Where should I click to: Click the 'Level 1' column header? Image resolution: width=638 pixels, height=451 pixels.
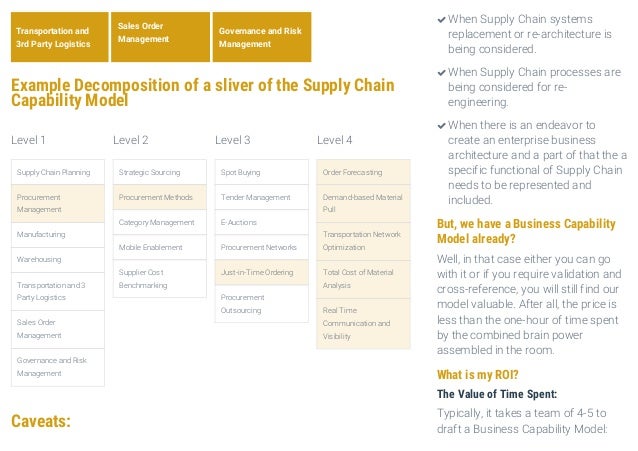pos(28,139)
